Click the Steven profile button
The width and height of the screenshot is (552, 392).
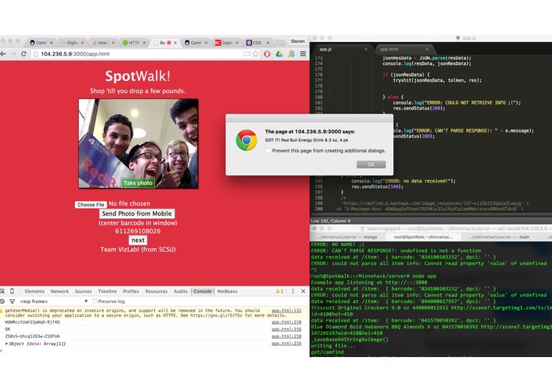[298, 41]
